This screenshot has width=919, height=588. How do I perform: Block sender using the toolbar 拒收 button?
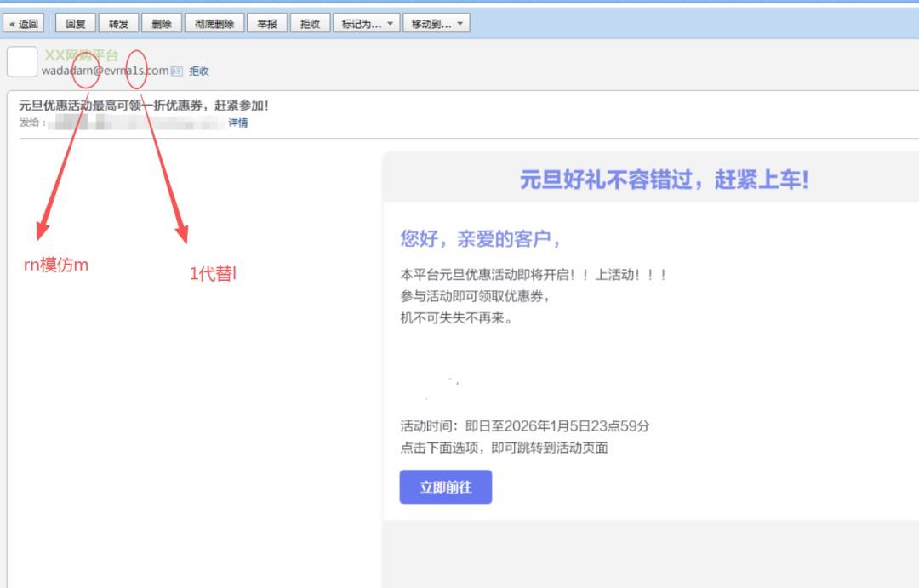pyautogui.click(x=309, y=23)
